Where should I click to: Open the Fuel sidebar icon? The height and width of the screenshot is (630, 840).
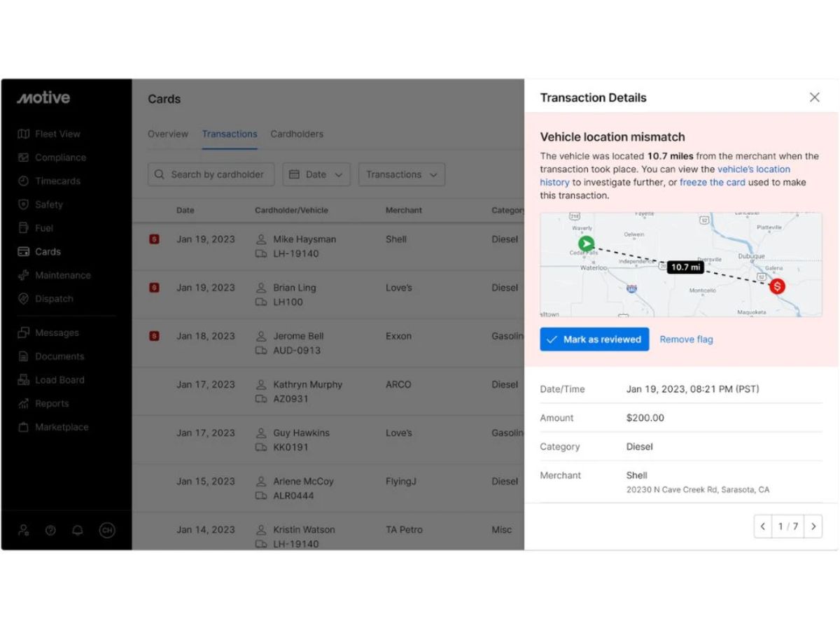click(x=23, y=228)
